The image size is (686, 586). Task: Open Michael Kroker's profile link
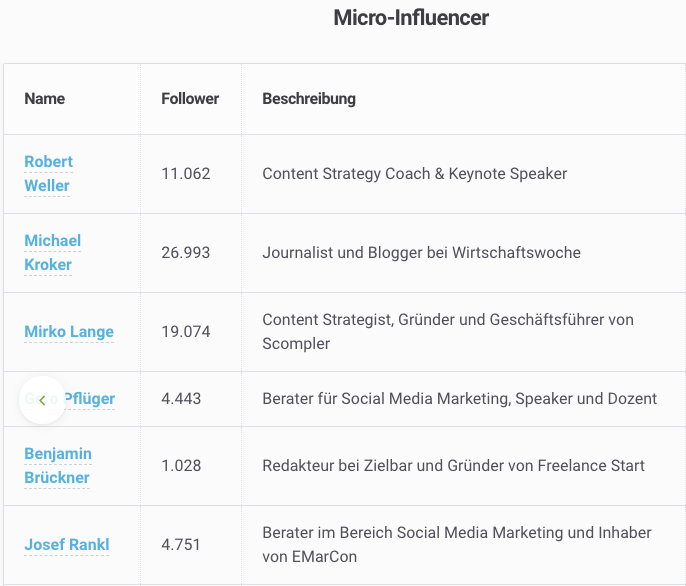pos(52,253)
